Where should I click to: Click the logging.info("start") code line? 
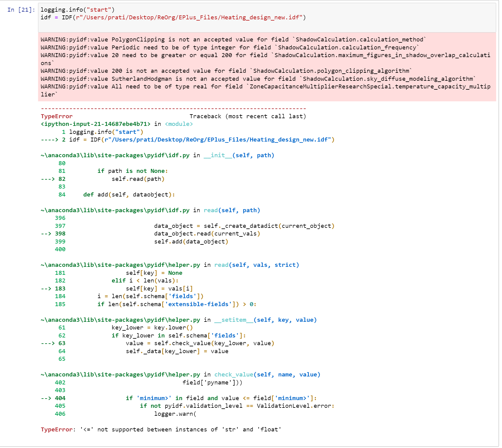78,10
